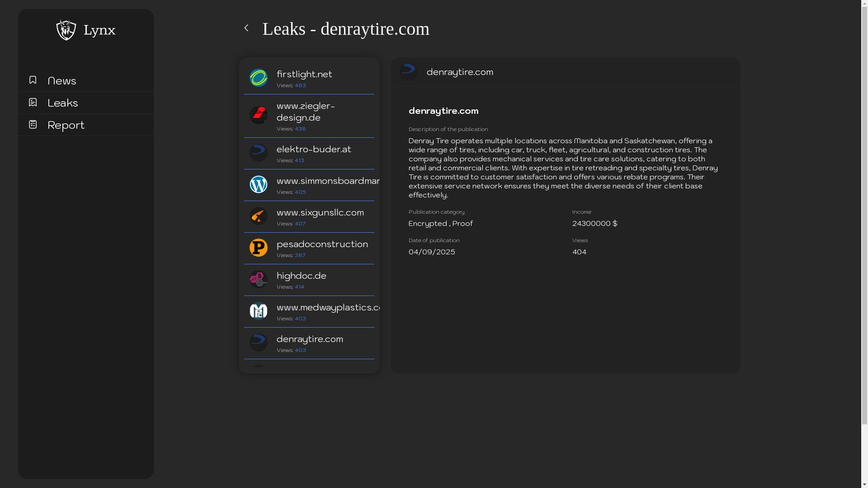Click the back chevron beside the page title

[246, 28]
